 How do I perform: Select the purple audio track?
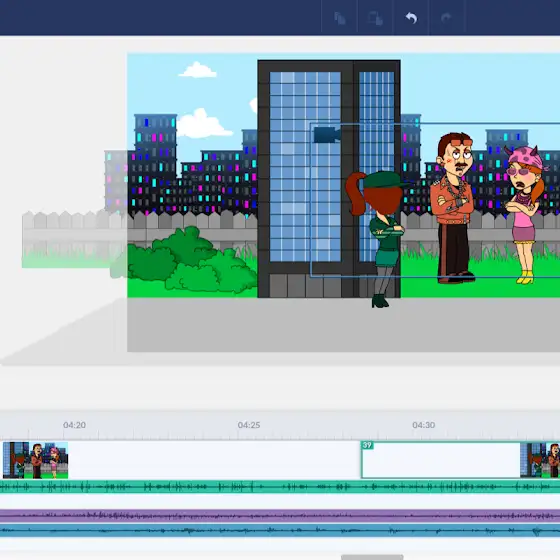click(x=280, y=516)
